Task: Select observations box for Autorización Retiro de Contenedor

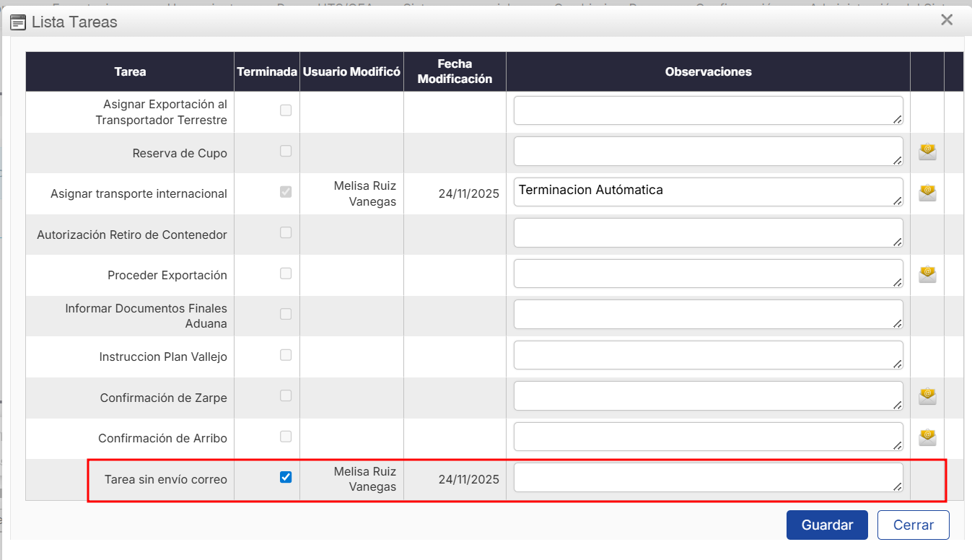Action: click(x=707, y=232)
